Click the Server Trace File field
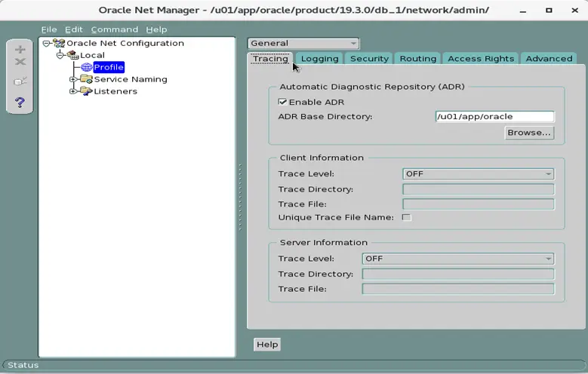The image size is (588, 374). pyautogui.click(x=458, y=289)
